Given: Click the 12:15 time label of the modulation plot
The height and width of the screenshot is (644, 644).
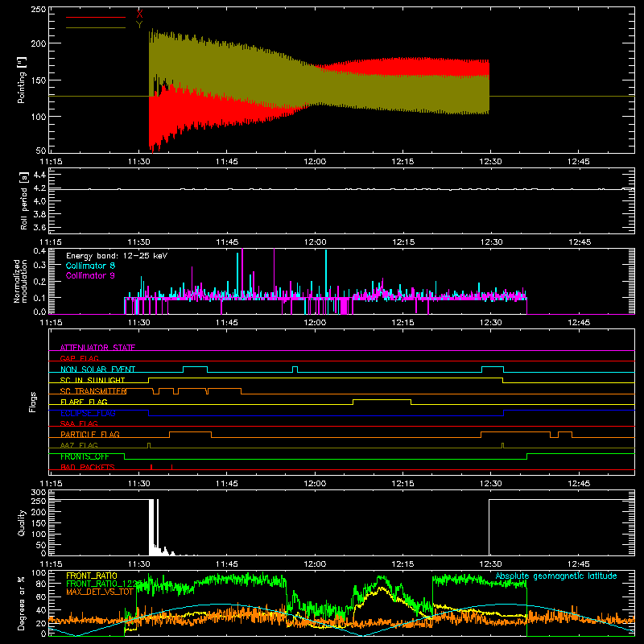Looking at the screenshot, I should tap(403, 323).
